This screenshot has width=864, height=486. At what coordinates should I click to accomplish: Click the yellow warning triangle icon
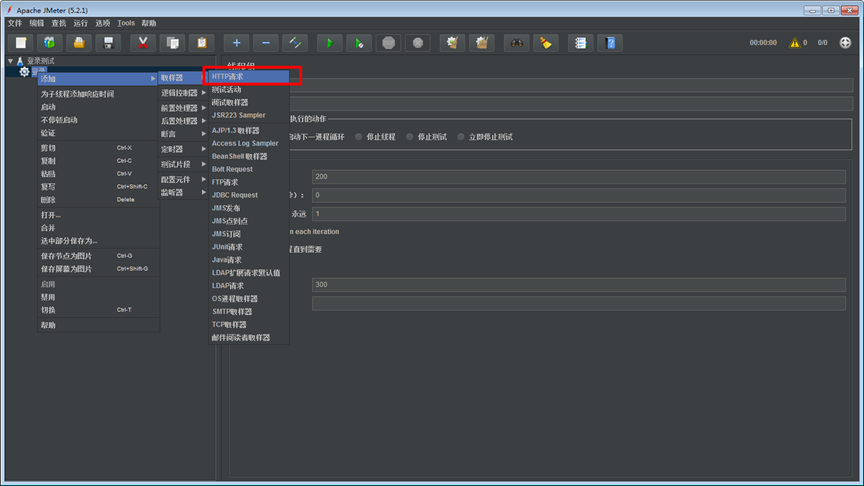pos(794,42)
